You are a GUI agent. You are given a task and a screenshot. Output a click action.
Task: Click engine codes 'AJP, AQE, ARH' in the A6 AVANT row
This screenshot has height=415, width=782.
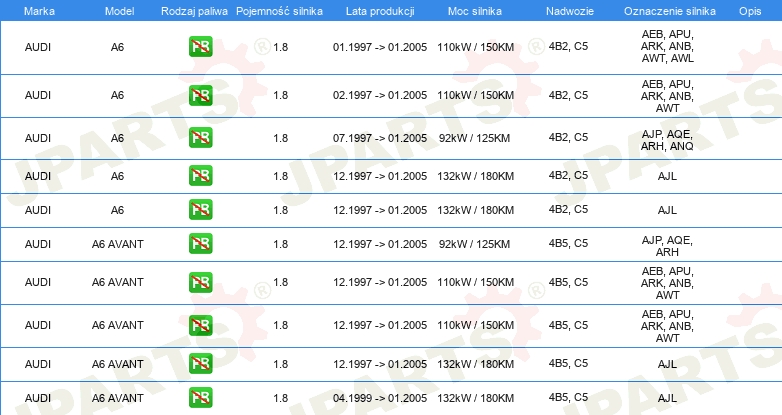pos(667,246)
